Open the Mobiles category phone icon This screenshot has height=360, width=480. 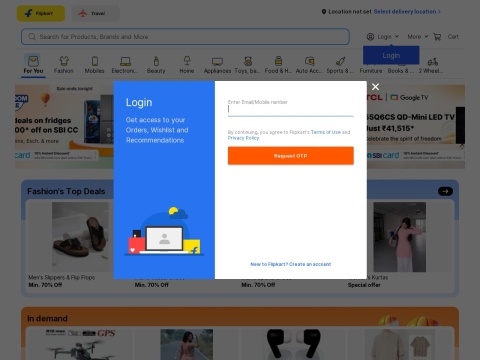(95, 61)
